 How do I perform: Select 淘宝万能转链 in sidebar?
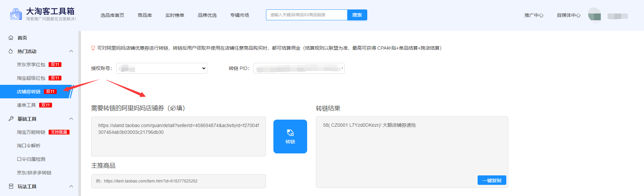click(x=31, y=132)
